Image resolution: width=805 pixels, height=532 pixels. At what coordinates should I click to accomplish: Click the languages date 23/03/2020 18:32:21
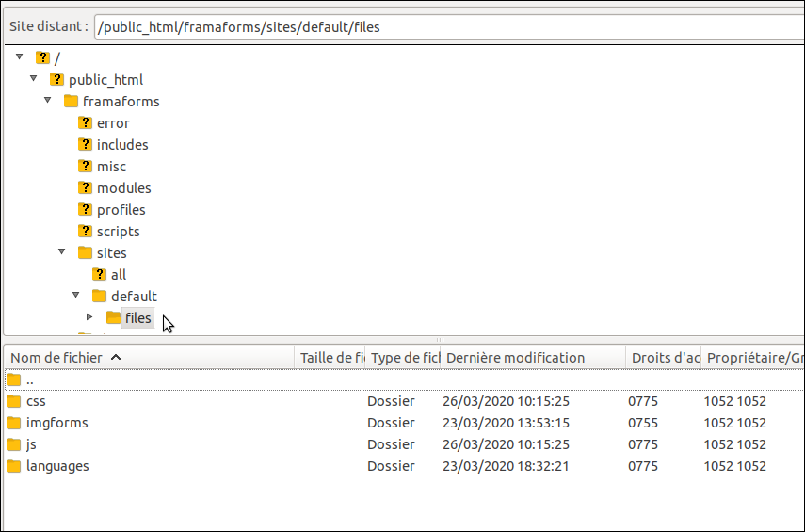pyautogui.click(x=506, y=466)
